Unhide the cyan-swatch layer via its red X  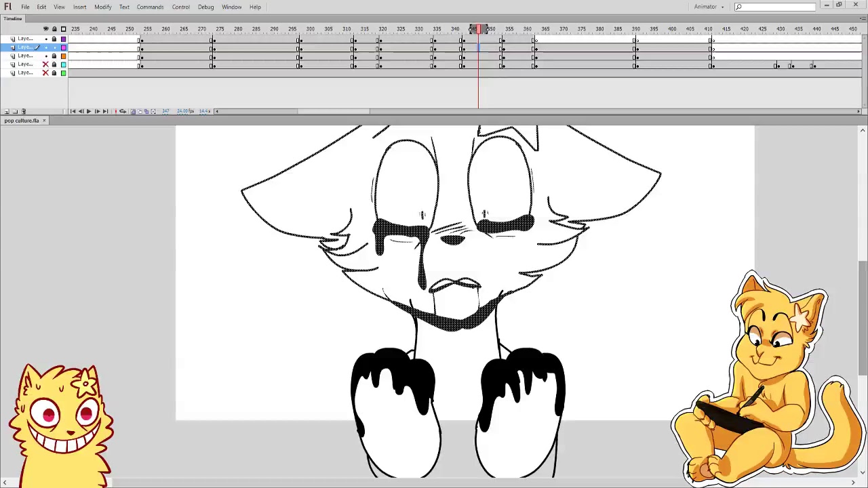point(45,64)
